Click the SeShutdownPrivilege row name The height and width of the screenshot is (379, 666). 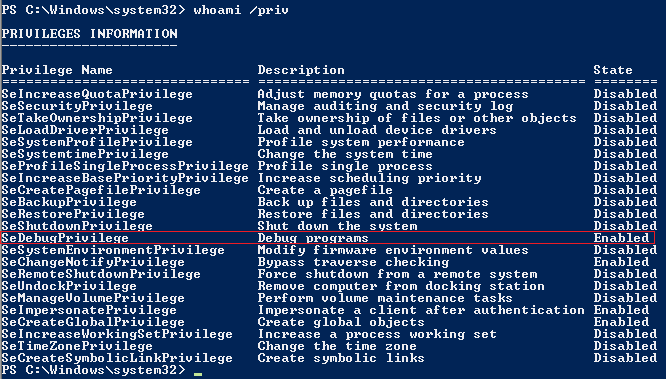77,226
